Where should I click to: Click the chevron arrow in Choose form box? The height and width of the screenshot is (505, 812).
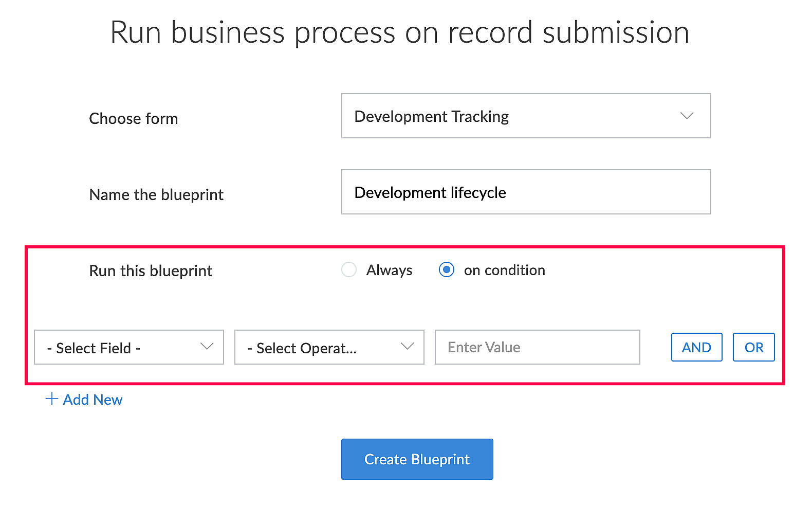pos(687,116)
